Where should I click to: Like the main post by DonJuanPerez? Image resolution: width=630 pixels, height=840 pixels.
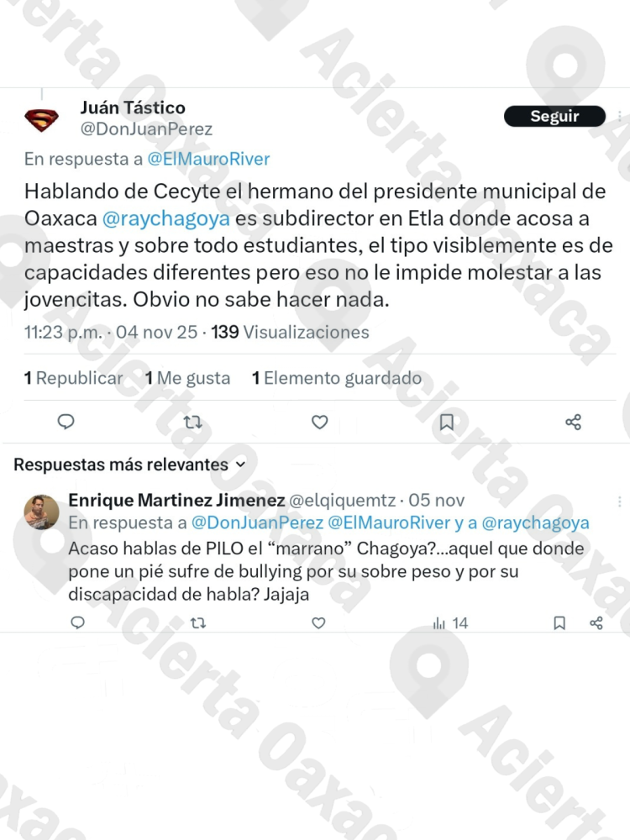[x=320, y=423]
